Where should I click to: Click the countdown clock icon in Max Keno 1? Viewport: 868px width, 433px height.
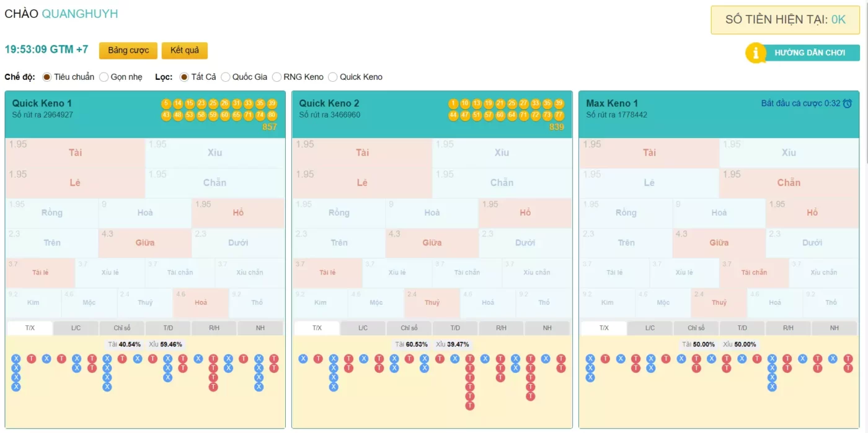tap(848, 103)
